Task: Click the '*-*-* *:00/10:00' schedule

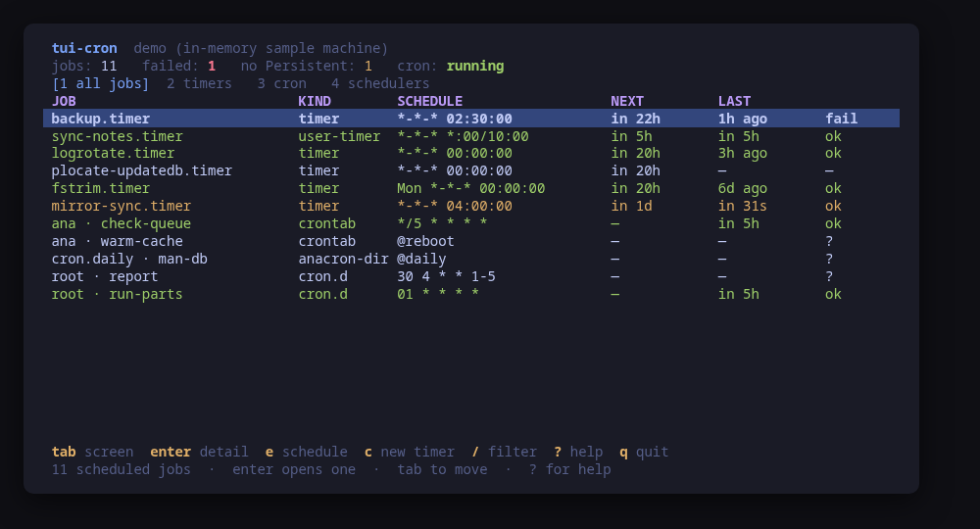Action: pyautogui.click(x=464, y=136)
